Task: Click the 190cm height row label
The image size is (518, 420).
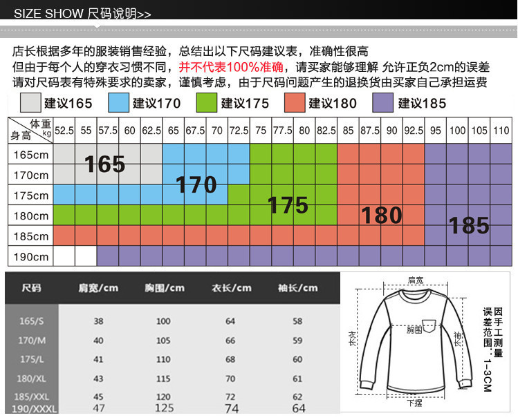Action: pyautogui.click(x=30, y=256)
